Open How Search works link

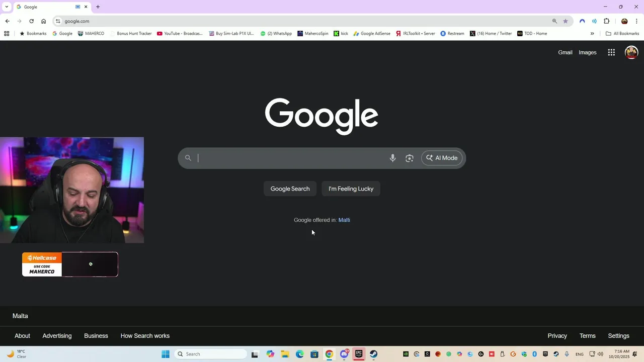(145, 336)
